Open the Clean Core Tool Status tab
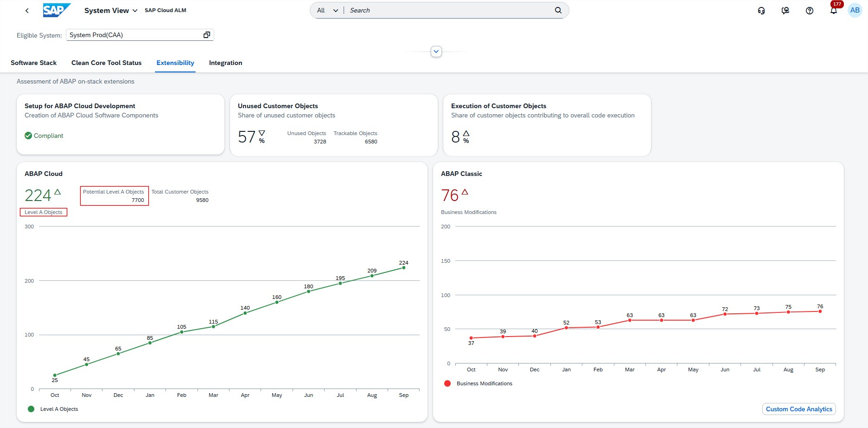This screenshot has width=868, height=428. (x=106, y=63)
